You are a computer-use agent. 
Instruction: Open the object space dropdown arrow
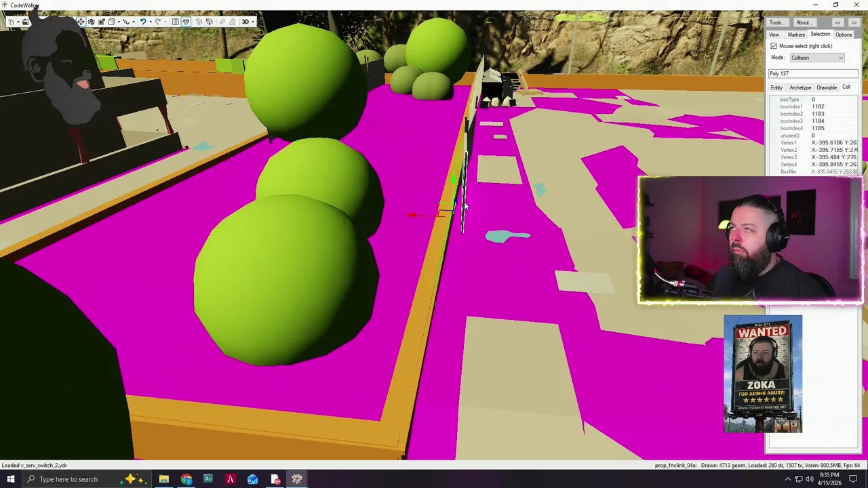(119, 22)
